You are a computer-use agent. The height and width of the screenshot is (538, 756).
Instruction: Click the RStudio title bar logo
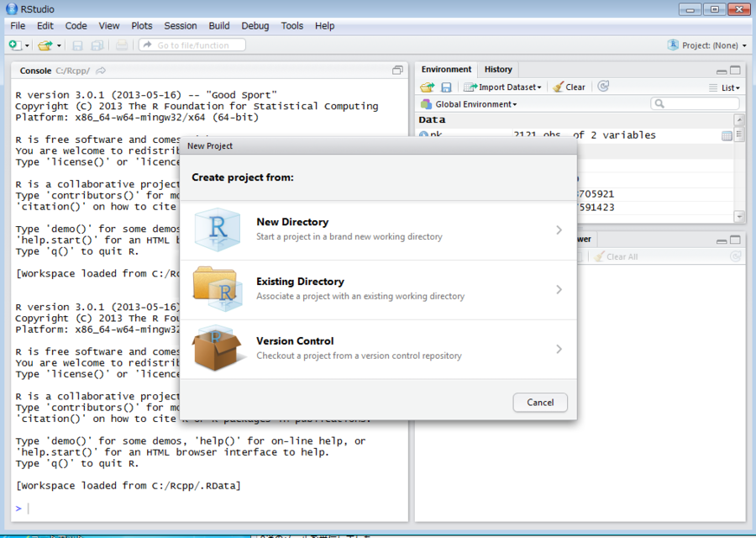pyautogui.click(x=12, y=8)
